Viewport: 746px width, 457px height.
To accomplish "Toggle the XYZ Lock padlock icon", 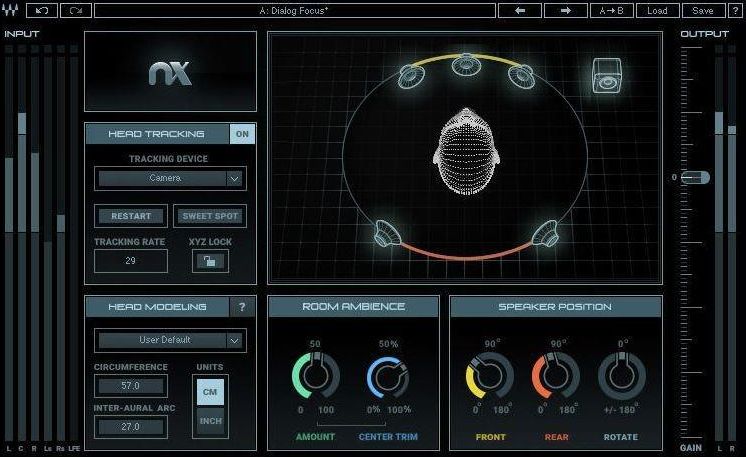I will pyautogui.click(x=210, y=261).
